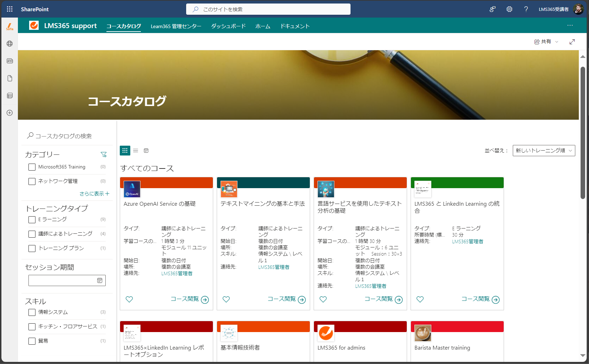The height and width of the screenshot is (364, 589).
Task: Check the 情報システム skill filter
Action: pos(32,312)
